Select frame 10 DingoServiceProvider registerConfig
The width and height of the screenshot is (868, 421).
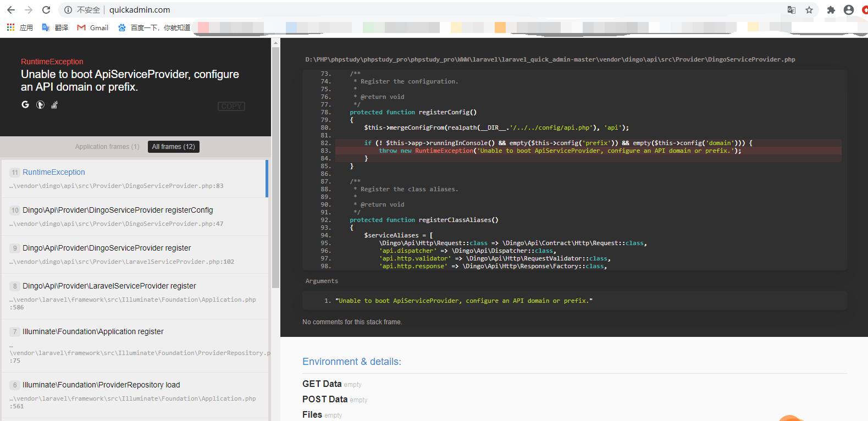coord(134,217)
